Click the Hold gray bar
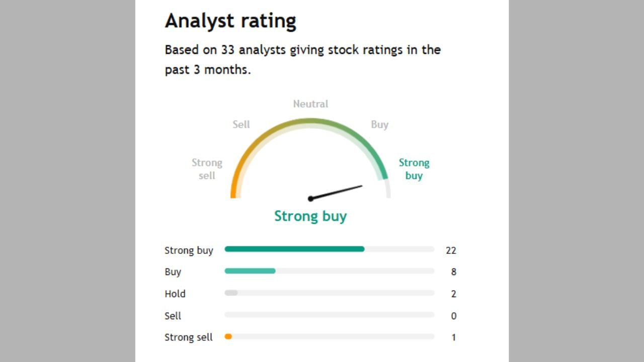Viewport: 644px width, 362px height. 231,293
